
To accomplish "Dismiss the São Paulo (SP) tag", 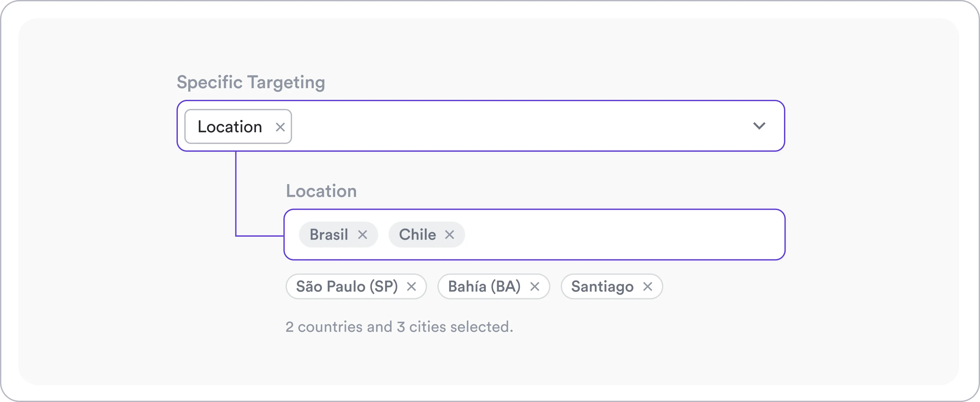I will [x=412, y=287].
